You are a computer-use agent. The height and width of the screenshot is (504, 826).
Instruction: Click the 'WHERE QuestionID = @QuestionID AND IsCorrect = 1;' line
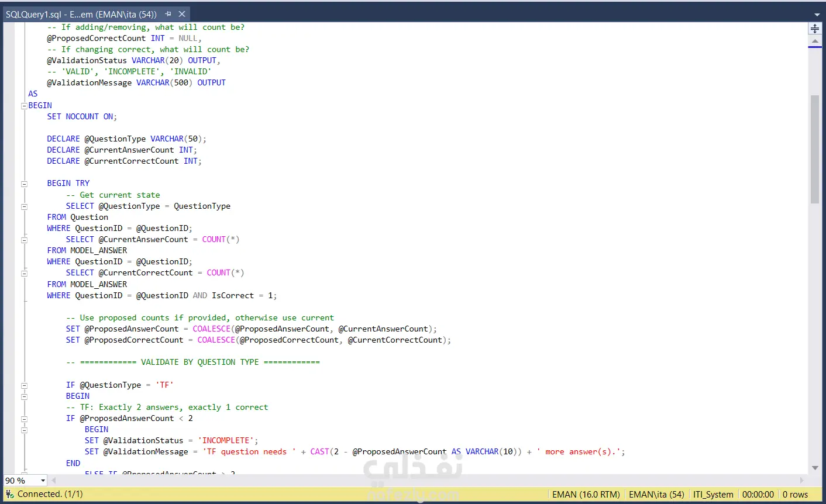click(x=162, y=295)
